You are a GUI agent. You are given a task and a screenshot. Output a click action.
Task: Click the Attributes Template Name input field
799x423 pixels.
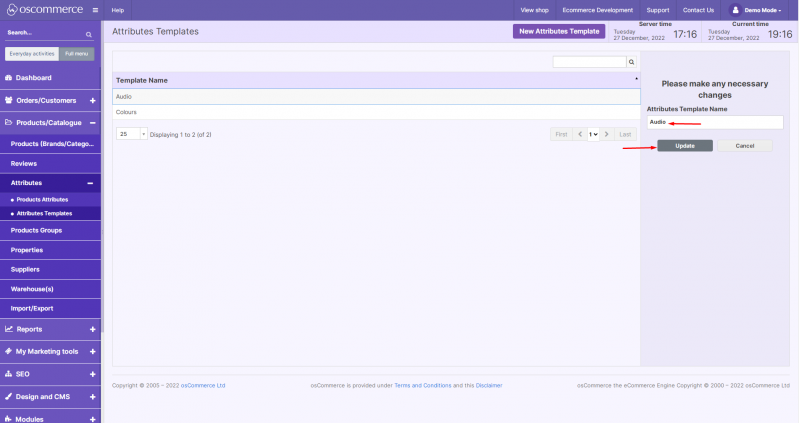(714, 122)
